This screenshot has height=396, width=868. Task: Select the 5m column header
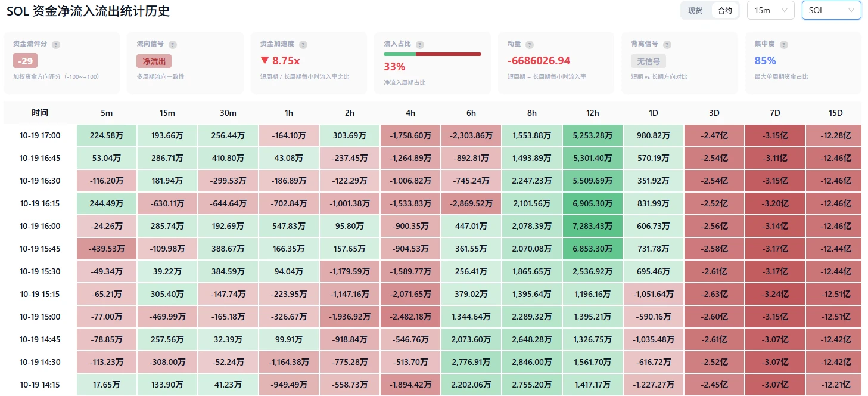click(107, 113)
